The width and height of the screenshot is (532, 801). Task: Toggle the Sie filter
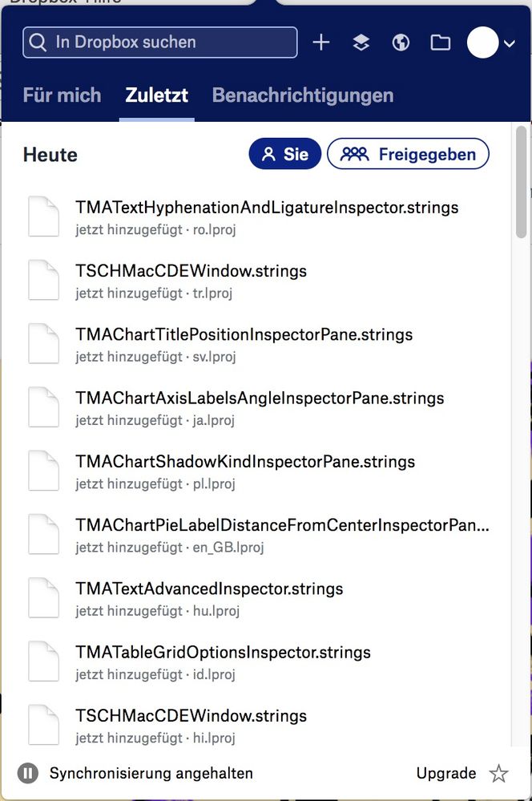point(285,154)
